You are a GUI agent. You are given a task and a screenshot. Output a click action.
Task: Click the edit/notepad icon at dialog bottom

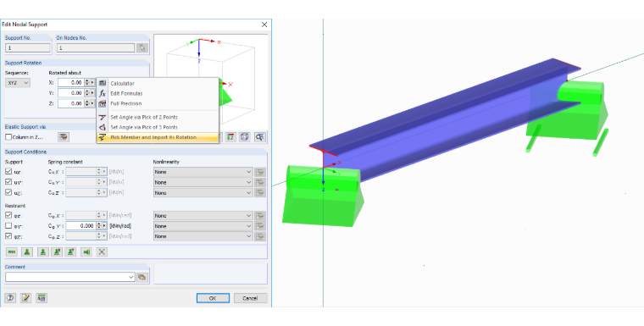26,298
